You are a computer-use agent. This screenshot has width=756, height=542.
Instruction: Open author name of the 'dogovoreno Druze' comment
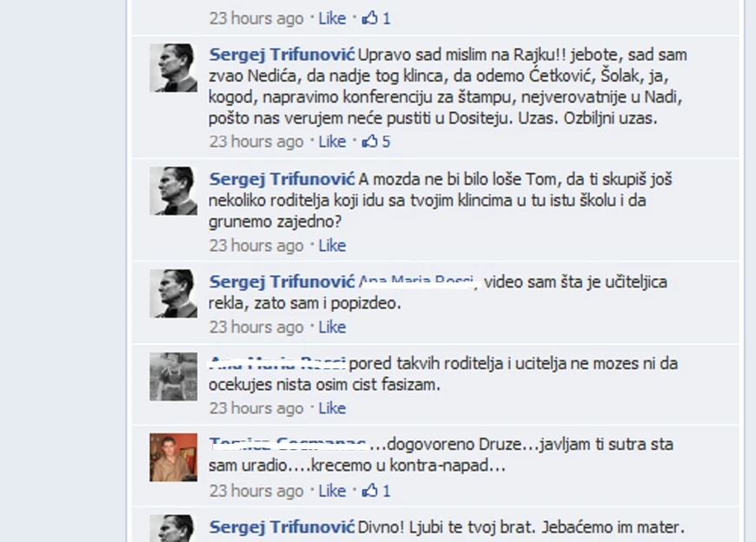[288, 445]
